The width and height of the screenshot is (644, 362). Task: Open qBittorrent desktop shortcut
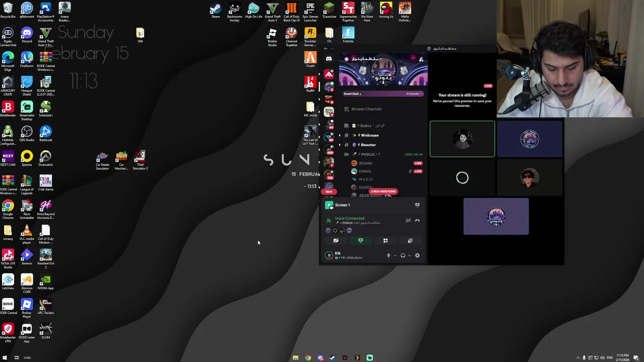pyautogui.click(x=27, y=11)
